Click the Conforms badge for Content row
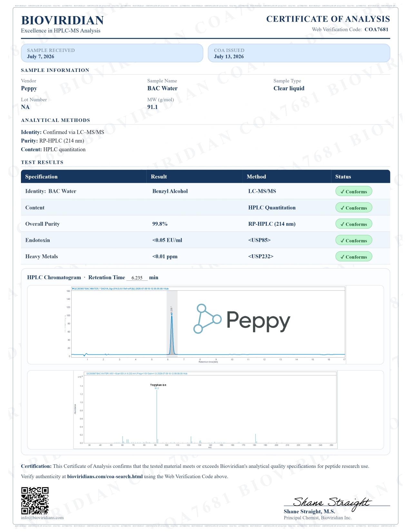 (354, 208)
